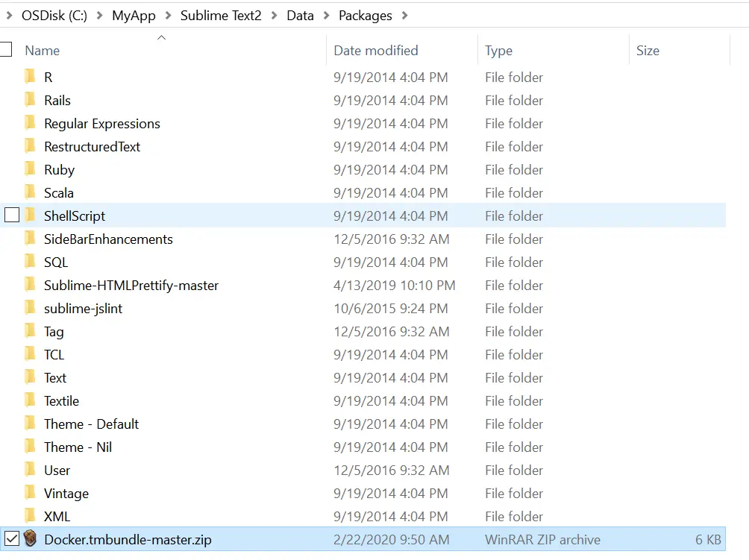Click the 6 KB size cell
Screen dimensions: 749x560
(708, 539)
